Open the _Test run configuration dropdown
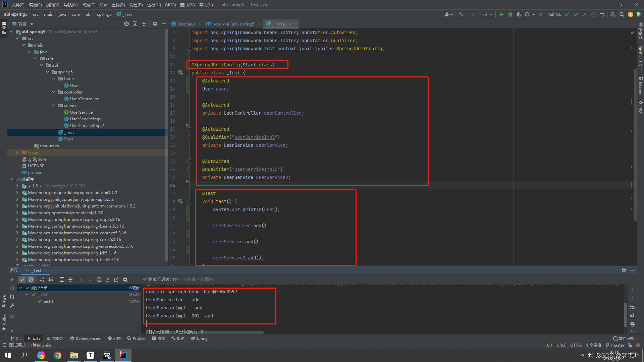644x362 pixels. [482, 14]
